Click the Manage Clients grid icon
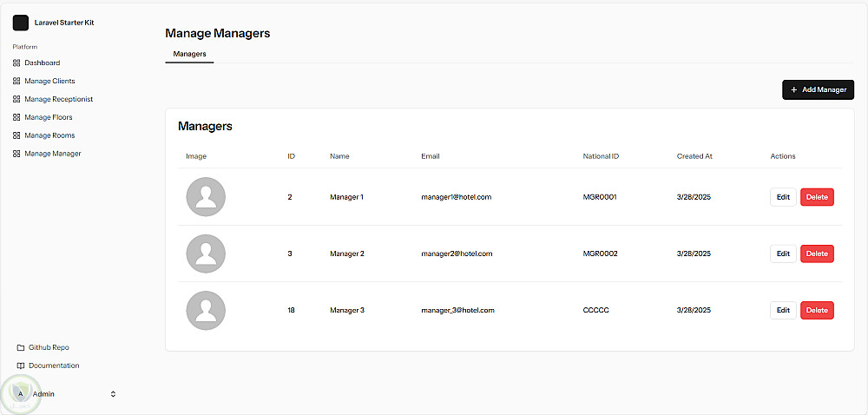The height and width of the screenshot is (415, 868). point(16,82)
